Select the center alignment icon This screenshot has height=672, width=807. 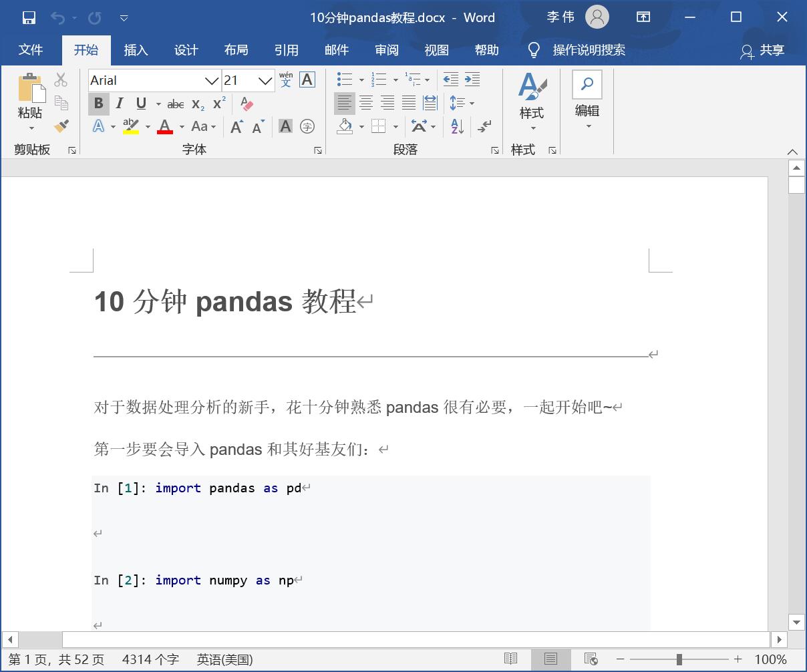367,103
